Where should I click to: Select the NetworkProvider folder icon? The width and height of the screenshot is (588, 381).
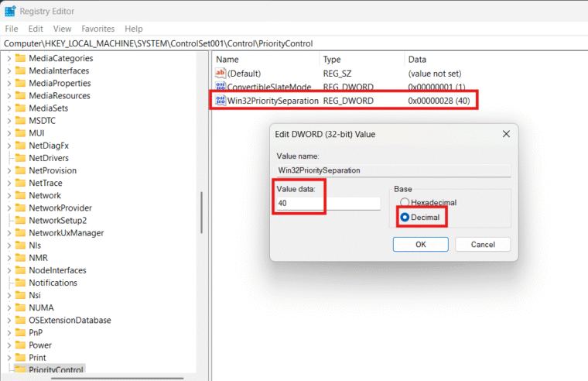[x=20, y=208]
